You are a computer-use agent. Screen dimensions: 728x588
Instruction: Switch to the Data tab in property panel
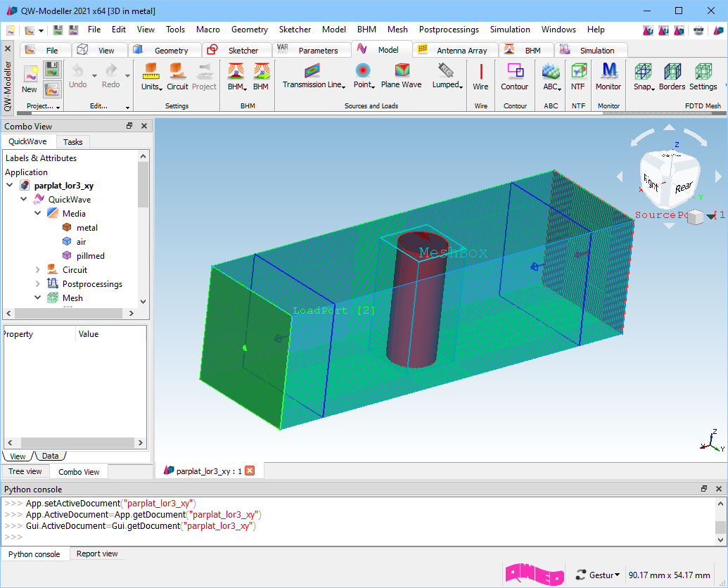tap(50, 456)
